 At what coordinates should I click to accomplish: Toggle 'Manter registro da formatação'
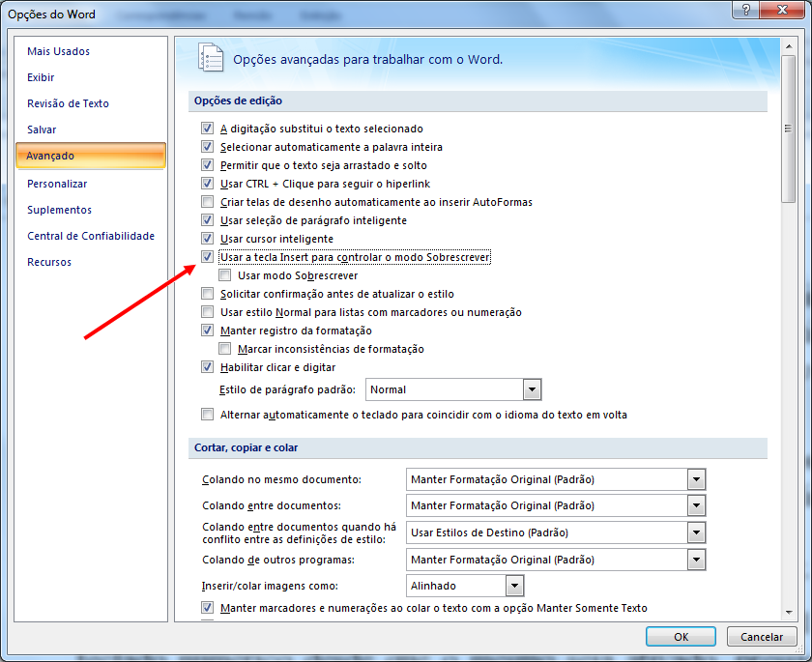[207, 331]
